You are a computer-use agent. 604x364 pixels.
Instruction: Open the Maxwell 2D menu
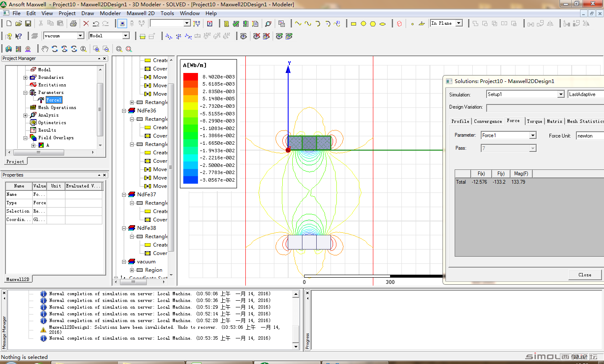pos(141,13)
